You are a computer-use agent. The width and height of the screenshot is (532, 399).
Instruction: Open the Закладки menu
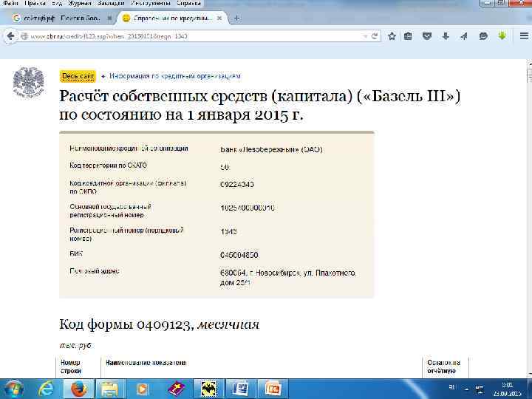[111, 3]
